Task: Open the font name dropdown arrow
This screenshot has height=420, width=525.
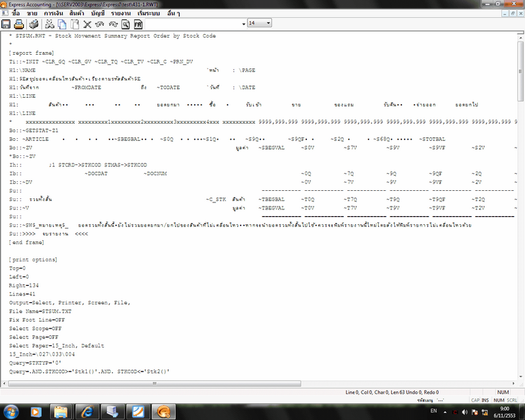Action: point(244,24)
